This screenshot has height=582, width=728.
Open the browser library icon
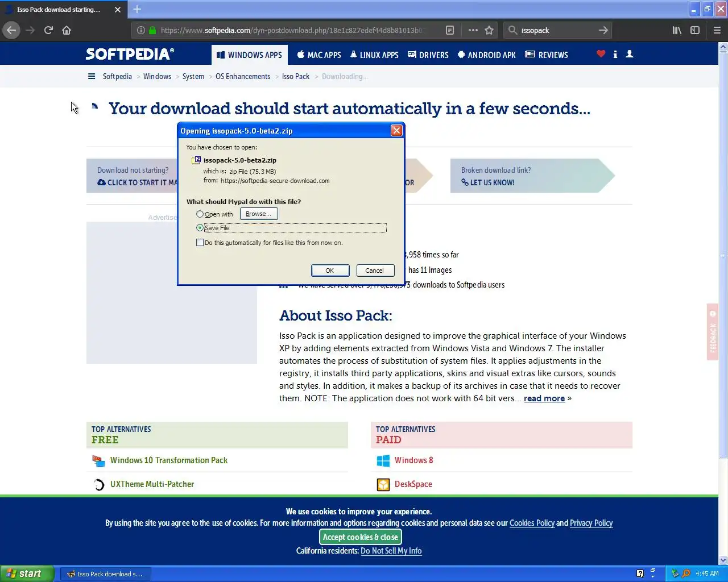tap(677, 30)
